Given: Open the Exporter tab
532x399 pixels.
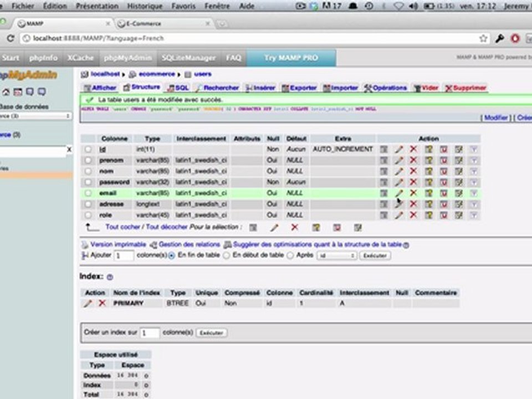Looking at the screenshot, I should tap(299, 88).
